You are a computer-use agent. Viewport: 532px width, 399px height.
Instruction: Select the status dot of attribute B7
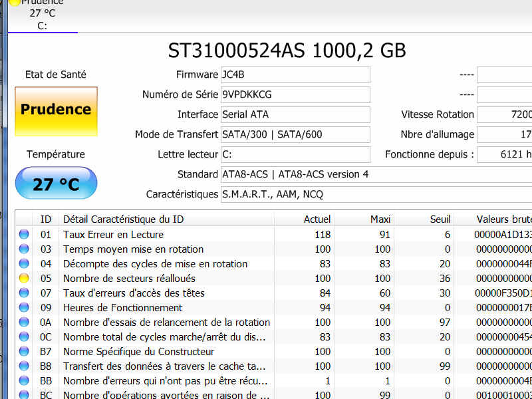tap(24, 351)
